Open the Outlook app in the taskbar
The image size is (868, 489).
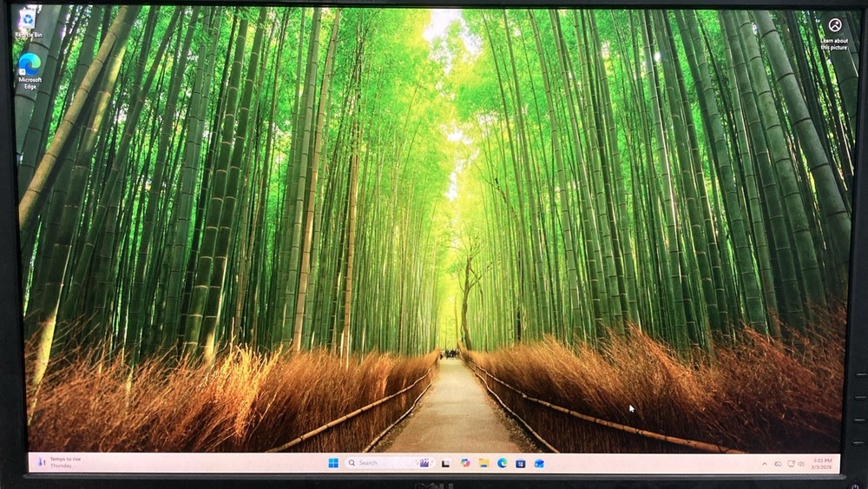tap(539, 463)
